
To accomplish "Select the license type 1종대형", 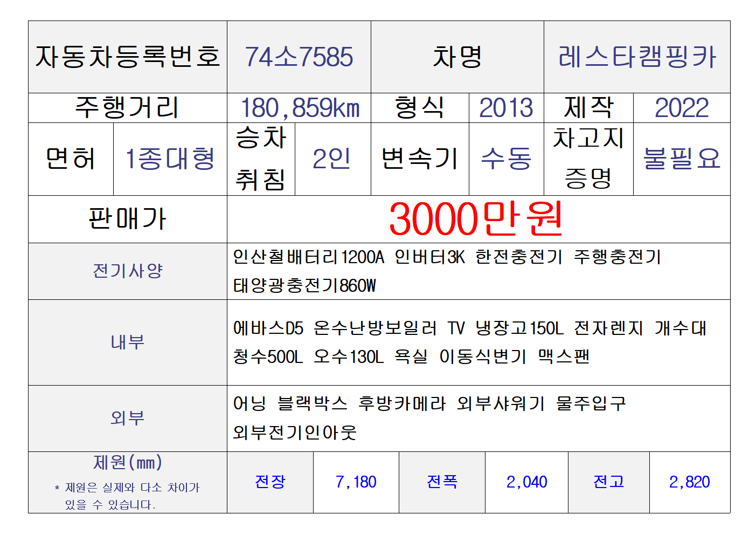I will 170,159.
